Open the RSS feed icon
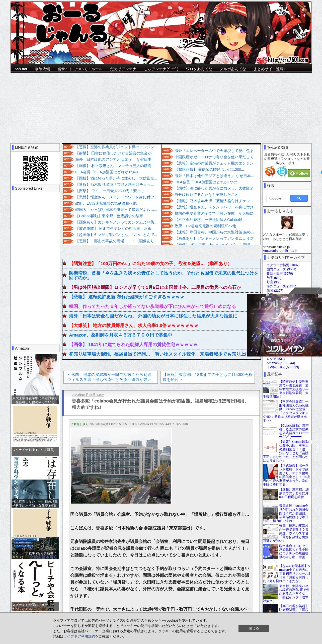322x644 pixels. pos(270,171)
